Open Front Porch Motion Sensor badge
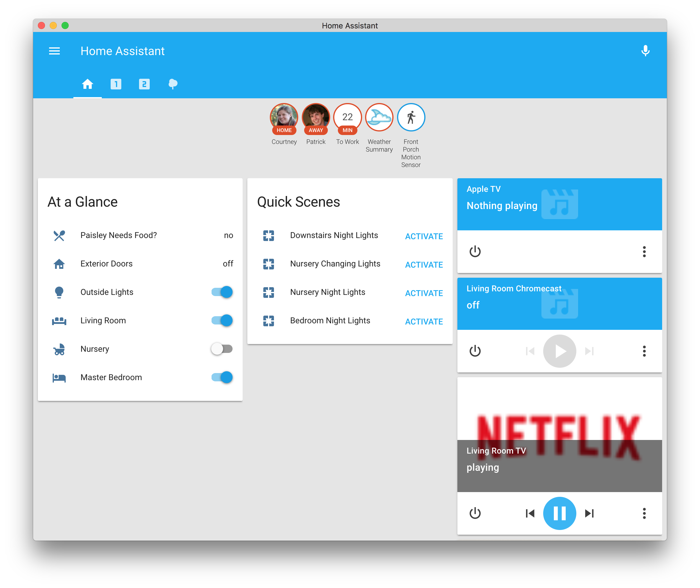The image size is (700, 588). (411, 118)
